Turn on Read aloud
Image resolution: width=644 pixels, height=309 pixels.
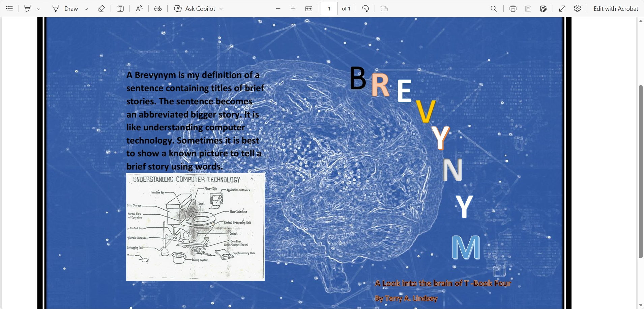coord(139,8)
